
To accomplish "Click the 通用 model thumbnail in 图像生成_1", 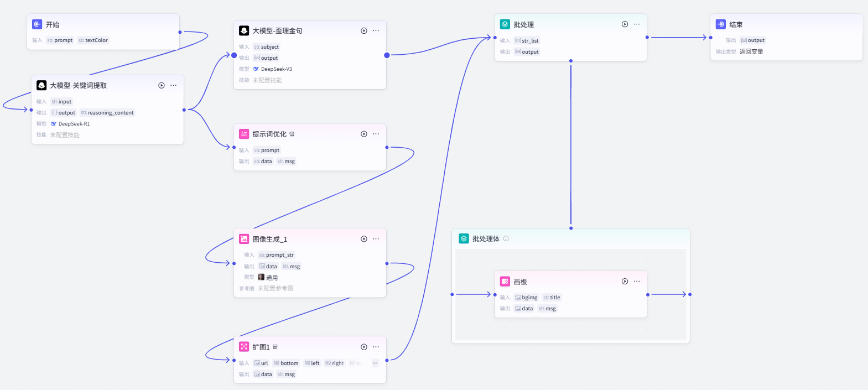I will [261, 277].
